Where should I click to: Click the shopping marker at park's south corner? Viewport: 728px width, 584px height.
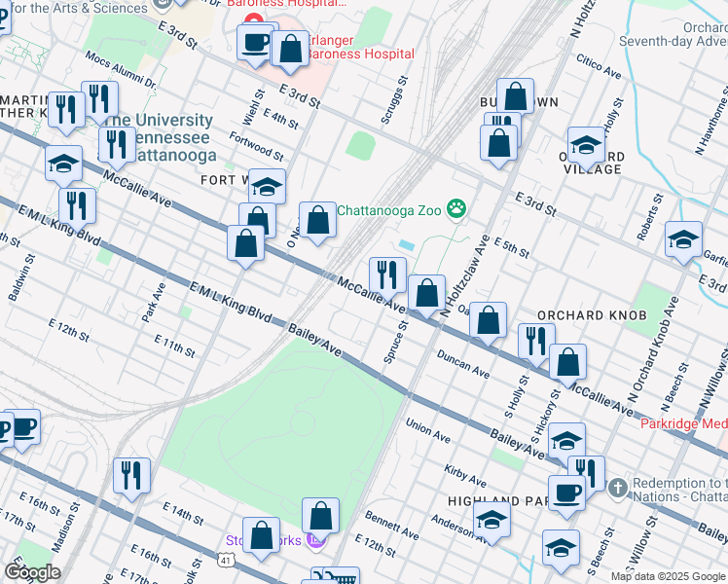(x=320, y=519)
